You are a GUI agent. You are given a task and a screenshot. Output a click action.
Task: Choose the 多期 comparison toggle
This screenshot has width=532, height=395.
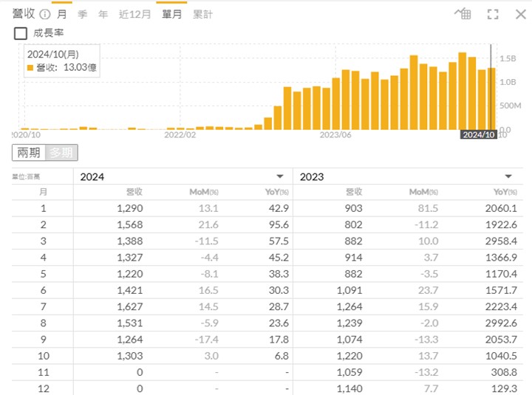[x=61, y=153]
